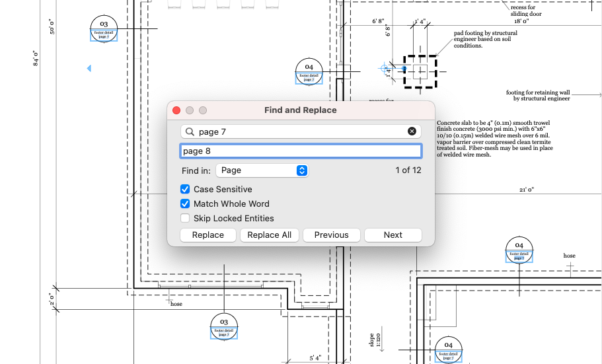Open the 'Find in' Page dropdown
This screenshot has height=364, width=602.
point(262,170)
